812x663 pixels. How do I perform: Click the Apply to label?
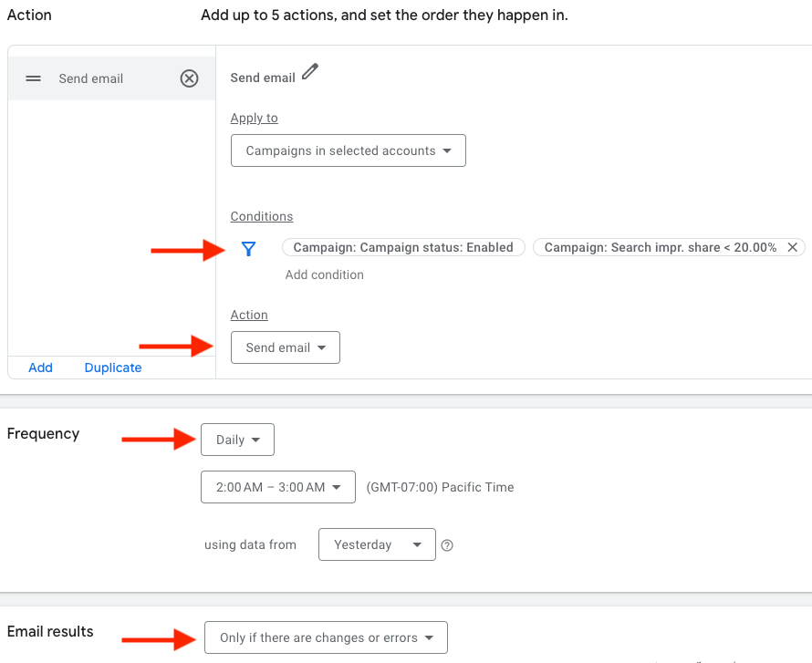pos(254,118)
